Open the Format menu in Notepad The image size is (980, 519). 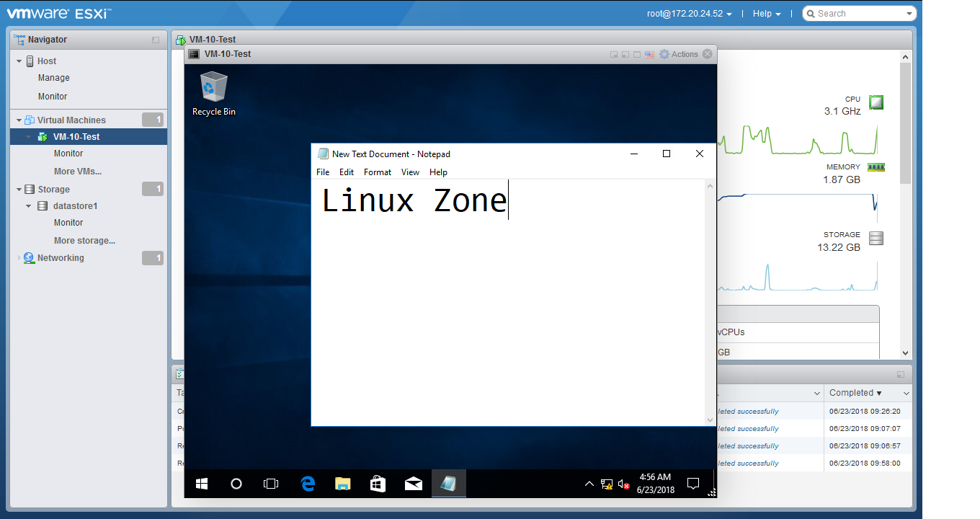tap(378, 172)
